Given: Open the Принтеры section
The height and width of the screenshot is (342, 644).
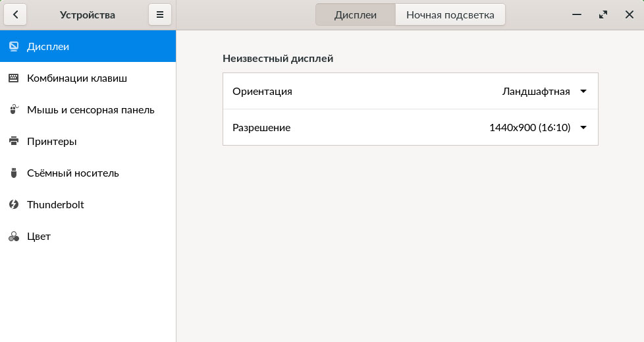Looking at the screenshot, I should coord(52,141).
